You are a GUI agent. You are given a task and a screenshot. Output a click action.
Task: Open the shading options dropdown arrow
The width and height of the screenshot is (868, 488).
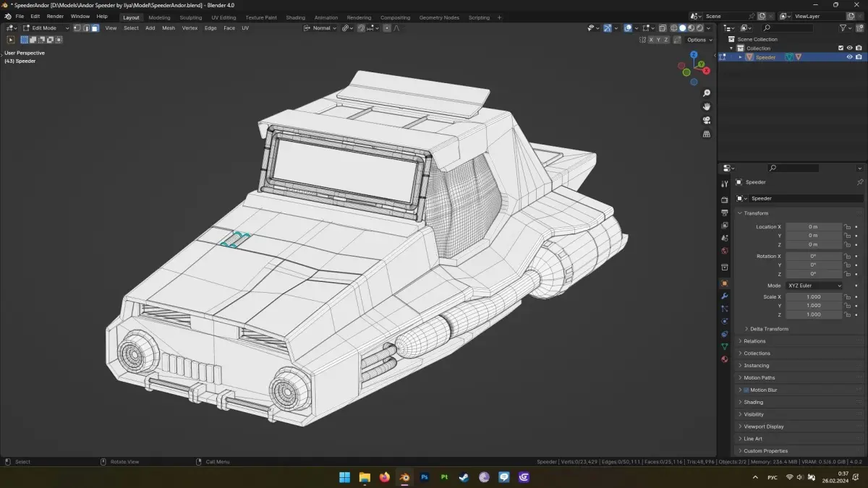click(x=708, y=28)
